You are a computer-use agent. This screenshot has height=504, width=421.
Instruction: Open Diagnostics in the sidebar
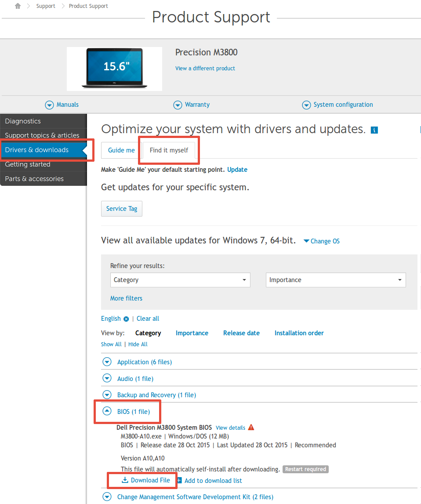point(44,121)
